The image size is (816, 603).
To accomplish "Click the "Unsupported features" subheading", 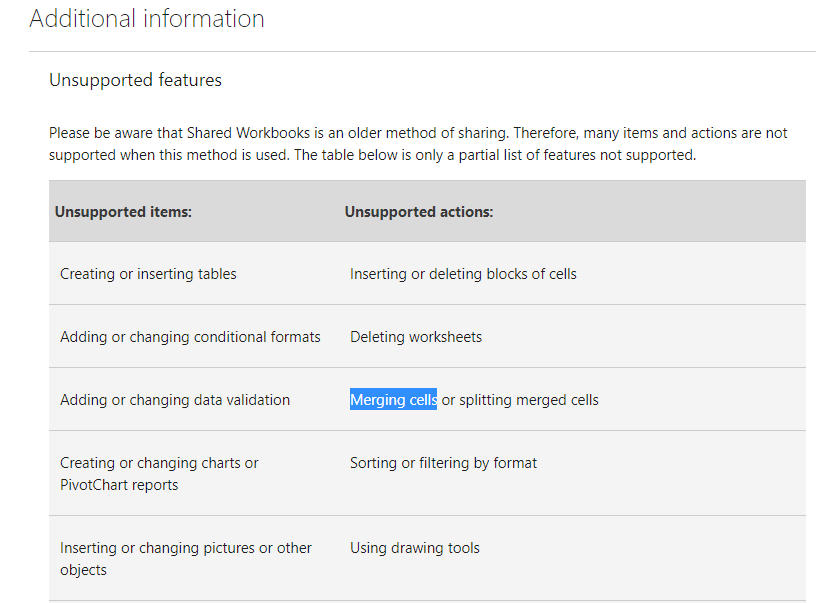I will (135, 80).
